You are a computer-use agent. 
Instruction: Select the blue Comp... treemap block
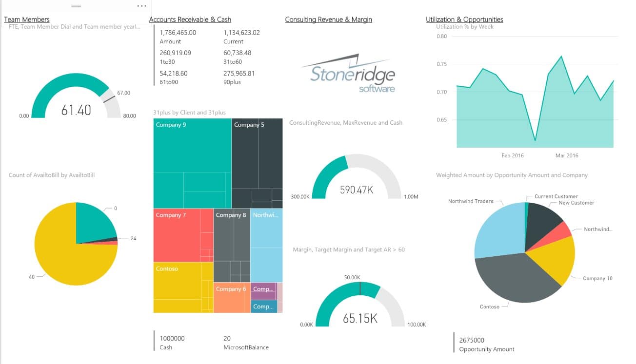coord(264,307)
